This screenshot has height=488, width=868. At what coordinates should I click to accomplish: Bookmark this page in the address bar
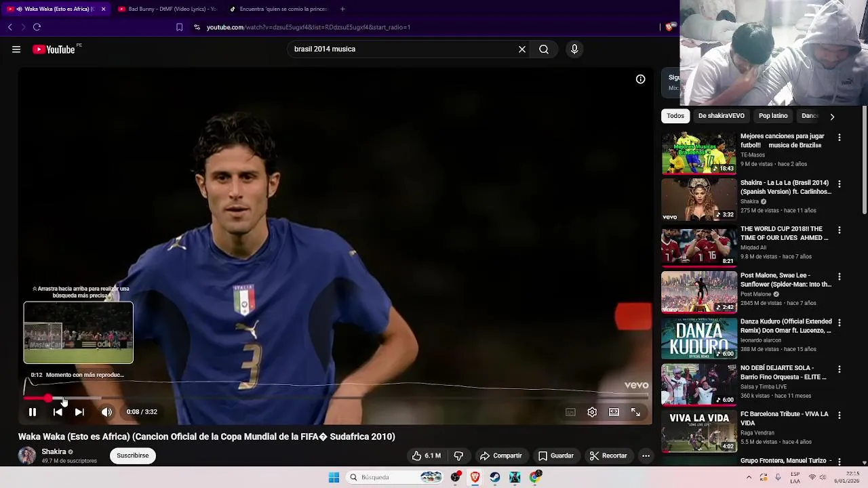[x=179, y=27]
